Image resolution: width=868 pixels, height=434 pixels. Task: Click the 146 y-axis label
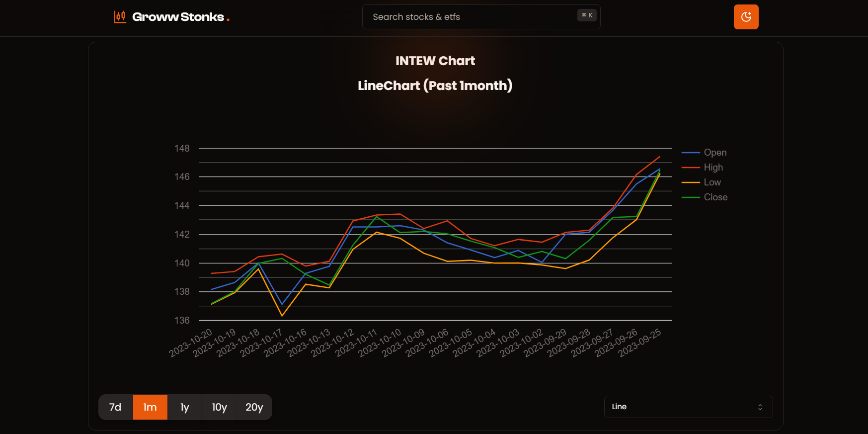182,176
